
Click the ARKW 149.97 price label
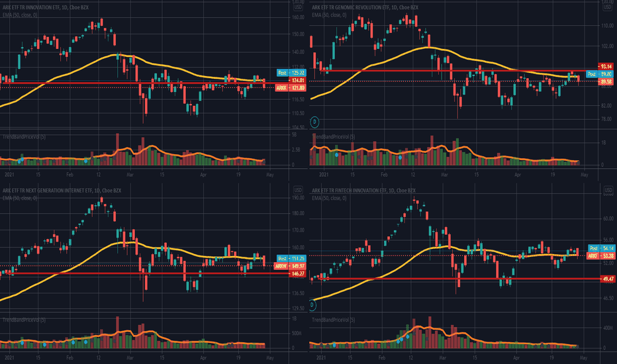tap(291, 266)
